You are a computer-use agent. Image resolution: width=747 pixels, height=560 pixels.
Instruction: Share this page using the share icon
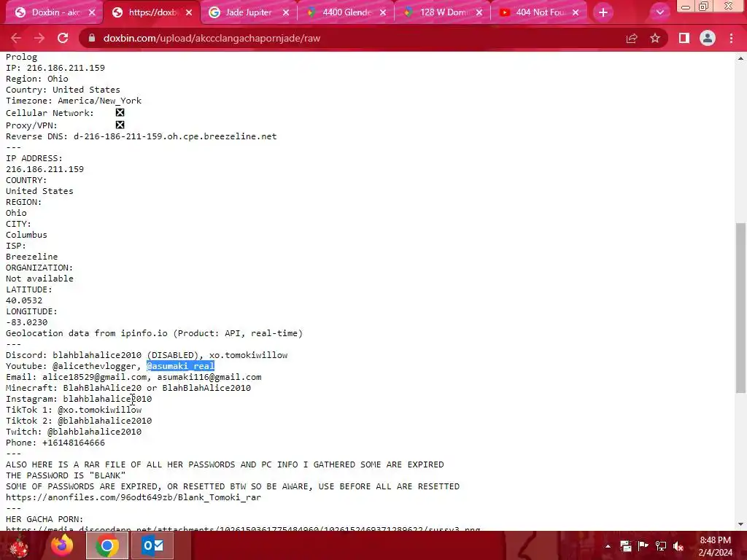[632, 38]
